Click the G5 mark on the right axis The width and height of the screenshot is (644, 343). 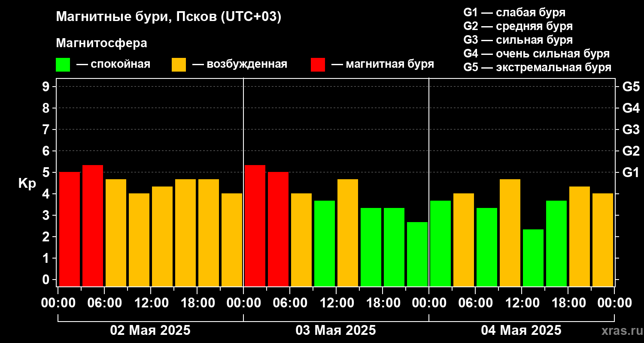pos(631,87)
